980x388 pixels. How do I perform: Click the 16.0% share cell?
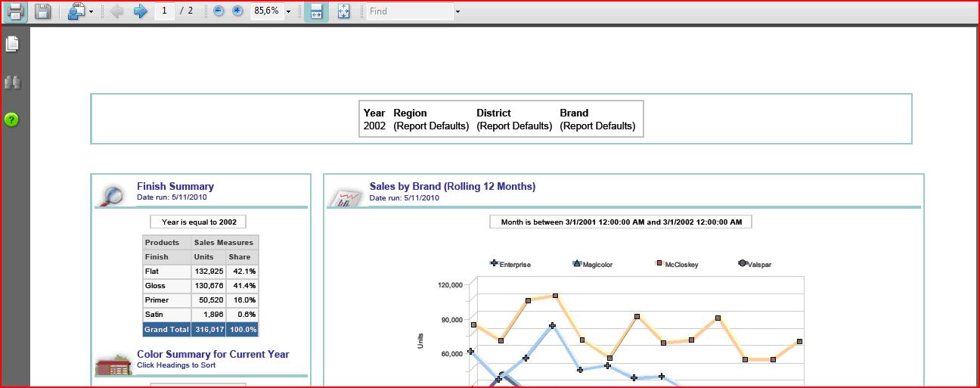(242, 300)
